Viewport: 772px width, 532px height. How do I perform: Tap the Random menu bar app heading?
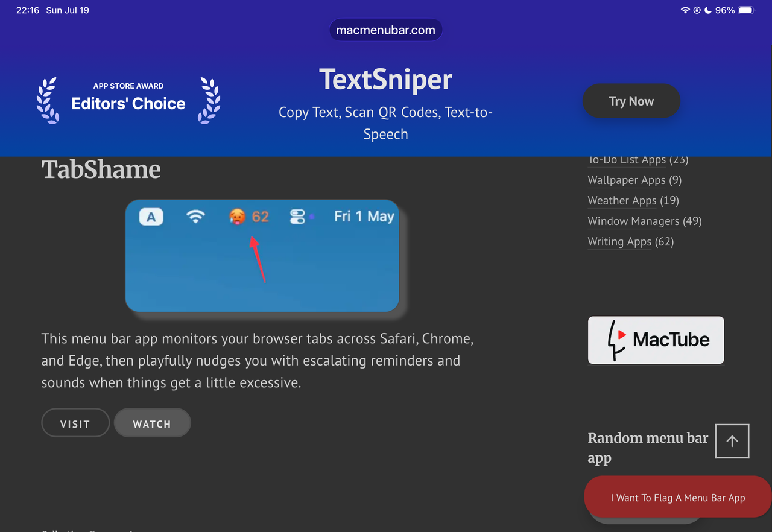648,448
